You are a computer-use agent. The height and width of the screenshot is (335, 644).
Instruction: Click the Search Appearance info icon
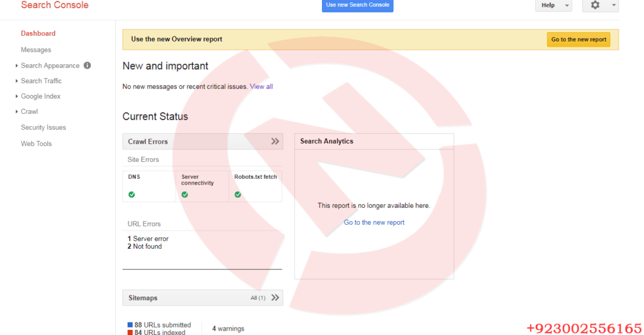point(87,65)
